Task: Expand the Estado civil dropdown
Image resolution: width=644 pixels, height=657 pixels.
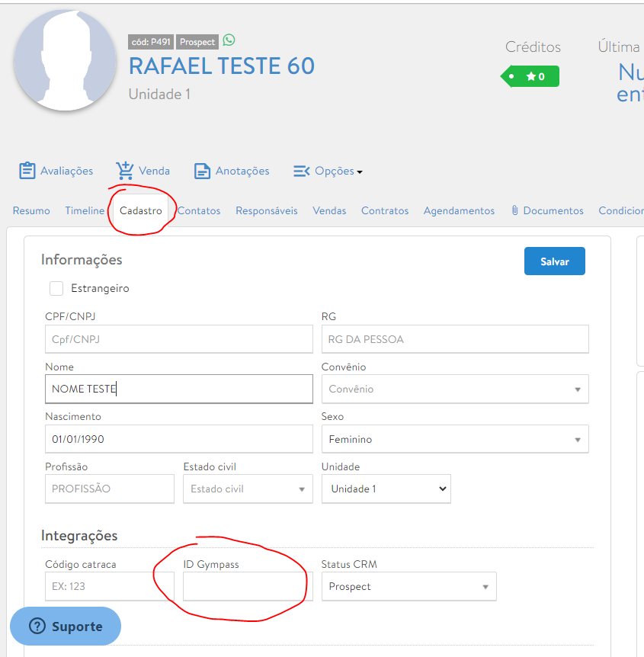Action: [248, 489]
